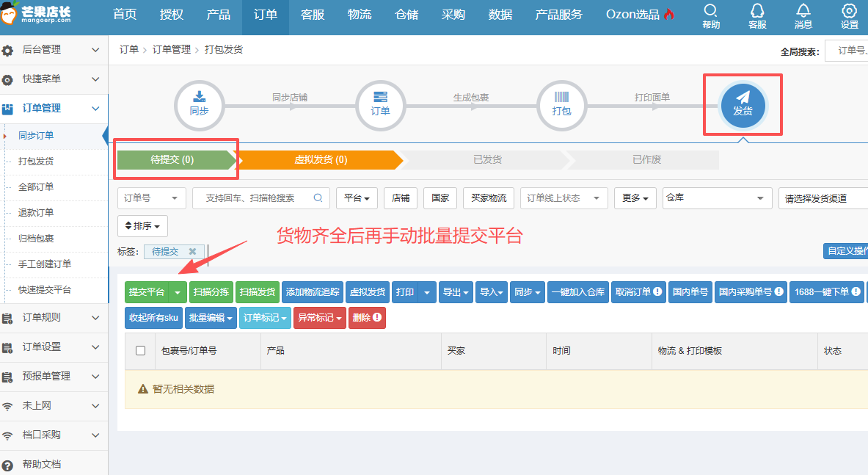Click the red 删除 button
Screen dimensions: 868x475
click(366, 318)
